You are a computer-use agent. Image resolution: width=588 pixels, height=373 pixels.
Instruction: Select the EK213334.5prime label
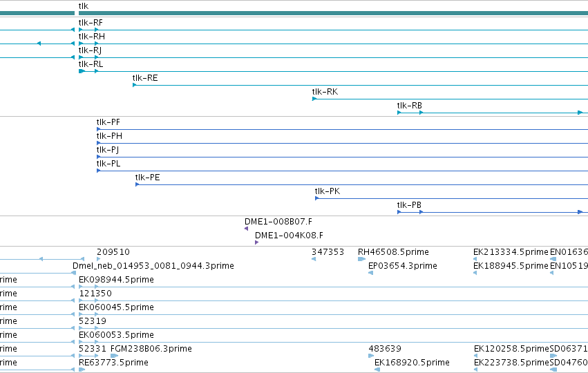511,253
